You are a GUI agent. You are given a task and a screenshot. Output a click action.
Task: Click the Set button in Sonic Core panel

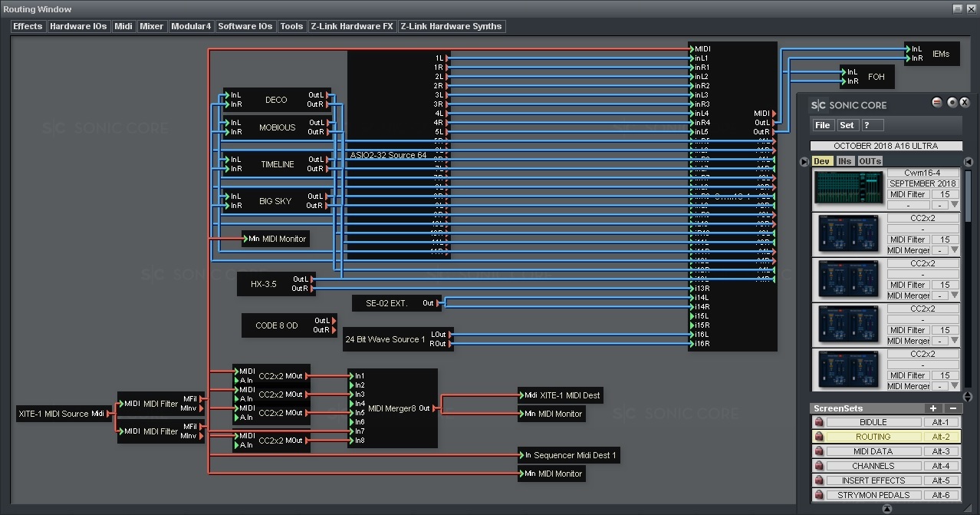(847, 125)
